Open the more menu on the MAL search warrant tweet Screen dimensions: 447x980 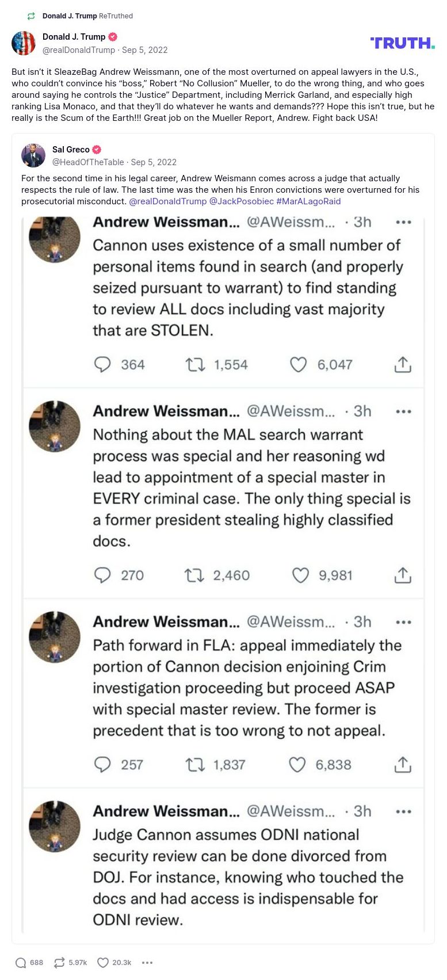click(403, 411)
